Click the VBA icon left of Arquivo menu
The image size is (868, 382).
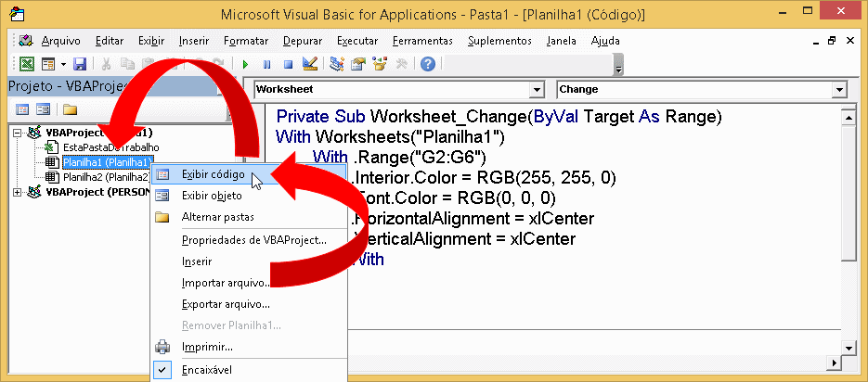26,41
